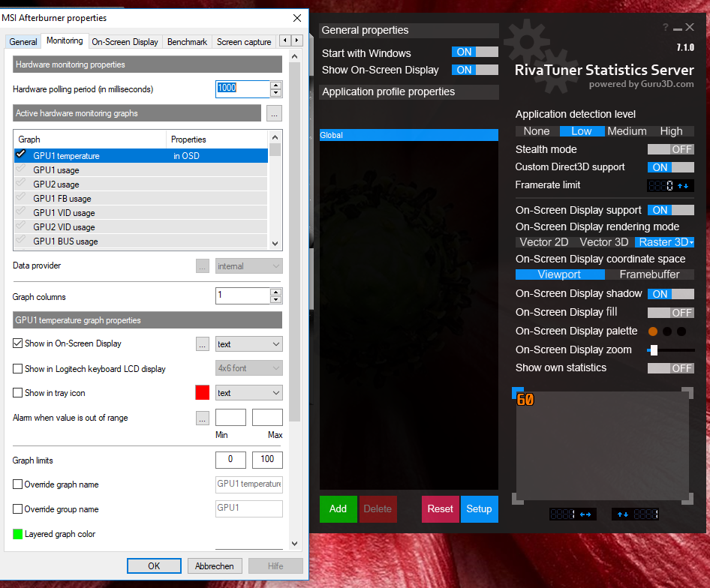Click the Framerate limit up/down arrows
Image resolution: width=710 pixels, height=588 pixels.
point(683,185)
